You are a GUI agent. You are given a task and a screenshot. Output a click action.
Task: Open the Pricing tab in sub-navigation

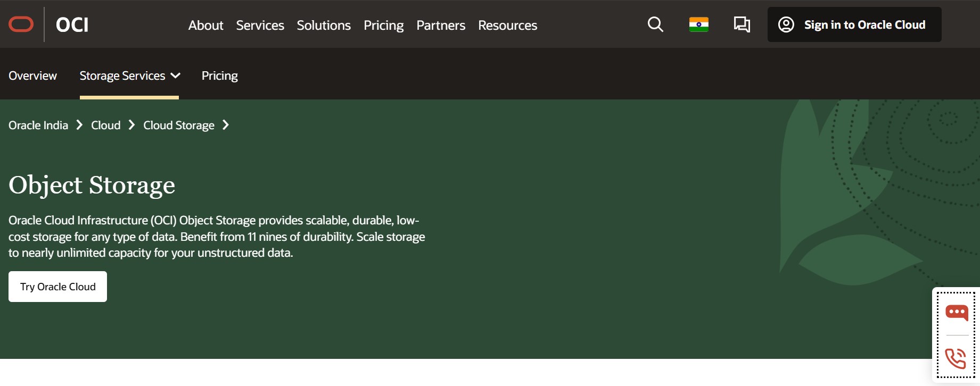click(x=219, y=75)
